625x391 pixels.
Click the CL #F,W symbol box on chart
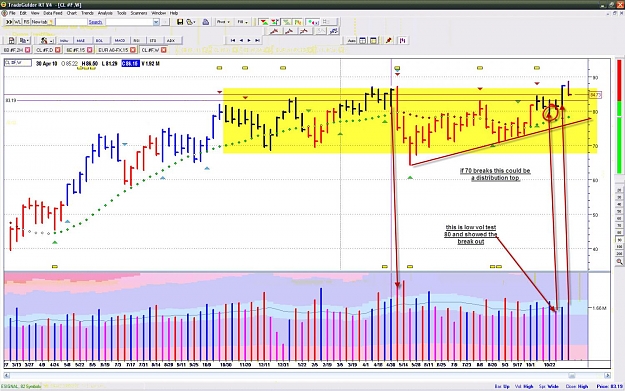[18, 63]
